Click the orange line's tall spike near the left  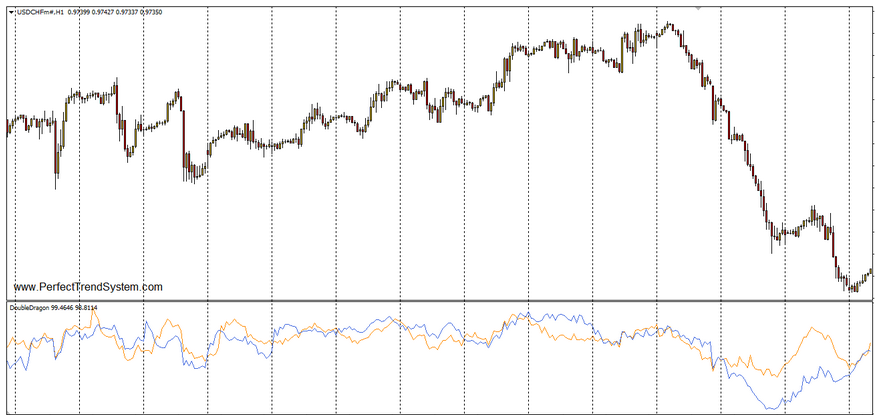tap(95, 313)
